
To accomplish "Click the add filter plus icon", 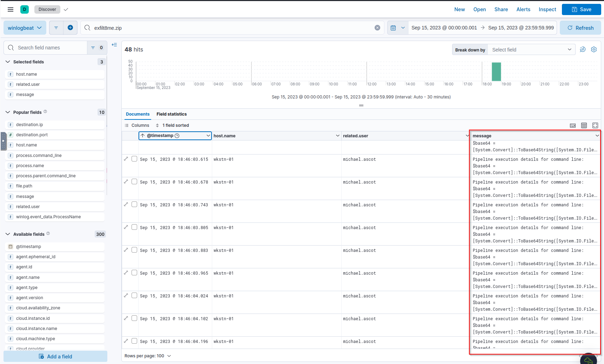I will 70,28.
